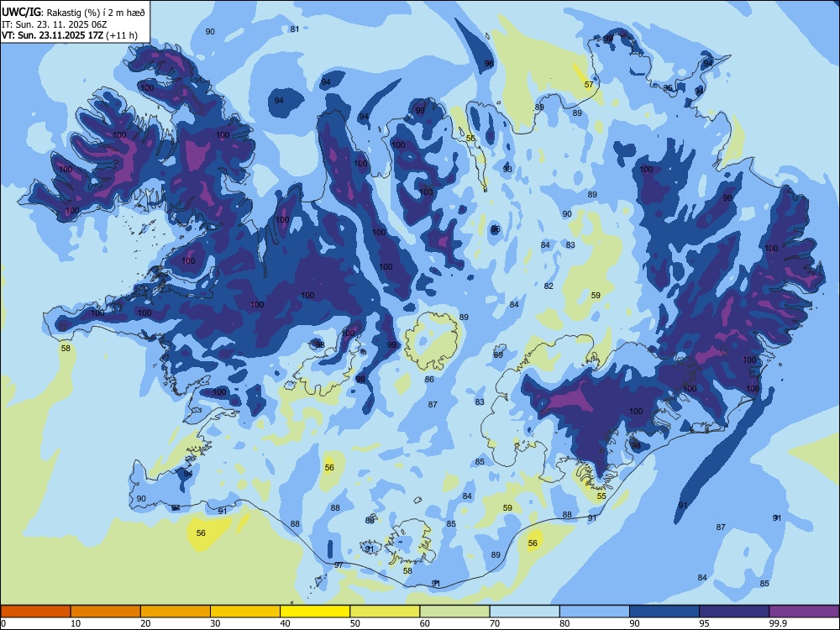The width and height of the screenshot is (840, 630).
Task: Click the map title 'Rakastig (%) í 2 m hæð'
Action: click(96, 13)
